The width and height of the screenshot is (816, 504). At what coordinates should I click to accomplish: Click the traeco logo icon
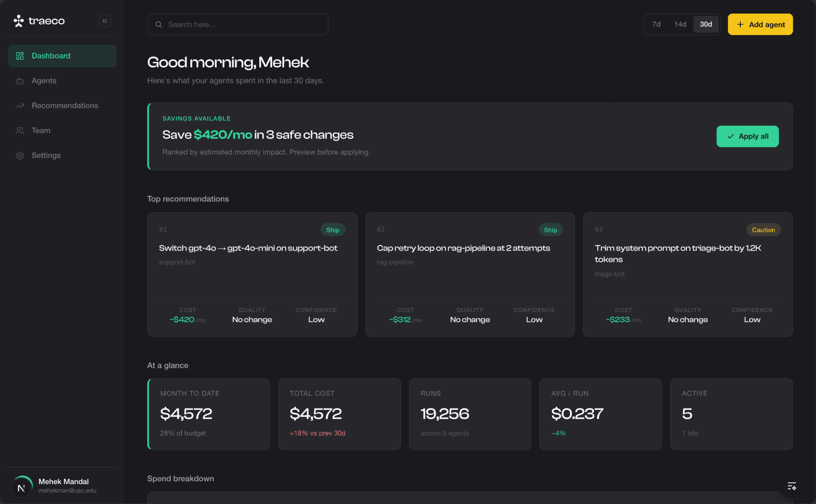[x=19, y=21]
